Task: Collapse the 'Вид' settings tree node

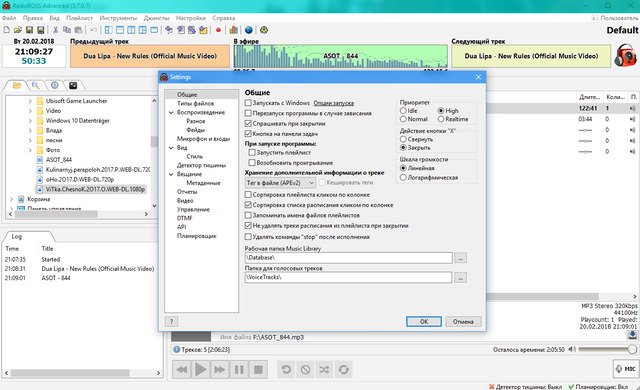Action: tap(171, 148)
